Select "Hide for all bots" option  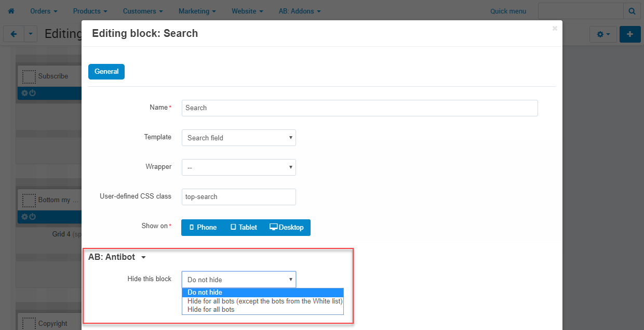coord(211,310)
